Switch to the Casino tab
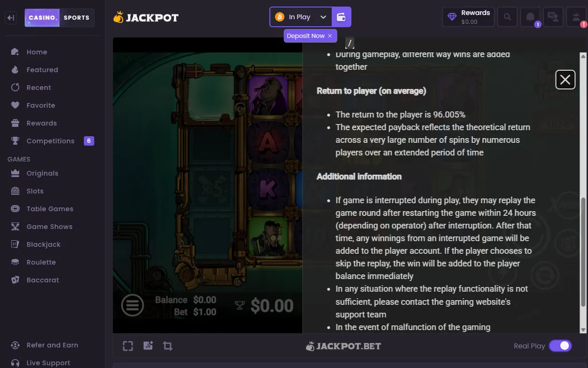The height and width of the screenshot is (368, 588). 43,18
